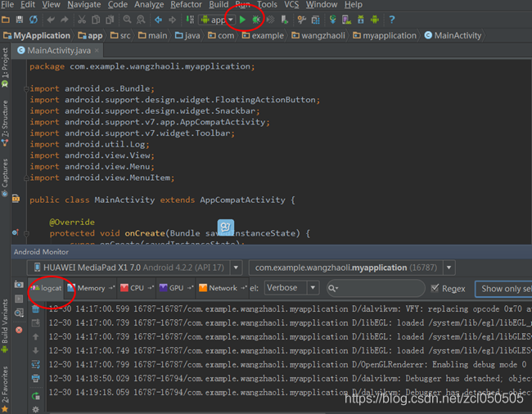
Task: Run the app with green play icon
Action: (242, 20)
